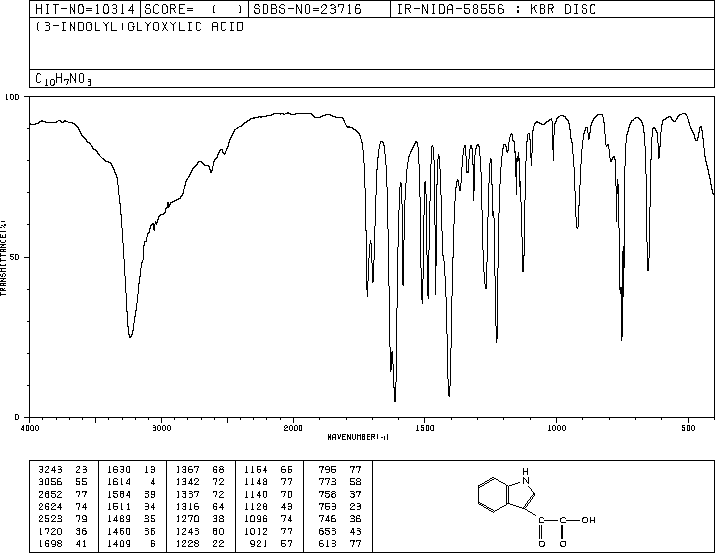Click the 1630 peak entry in the table
Viewport: 715px width, 553px height.
(x=119, y=470)
